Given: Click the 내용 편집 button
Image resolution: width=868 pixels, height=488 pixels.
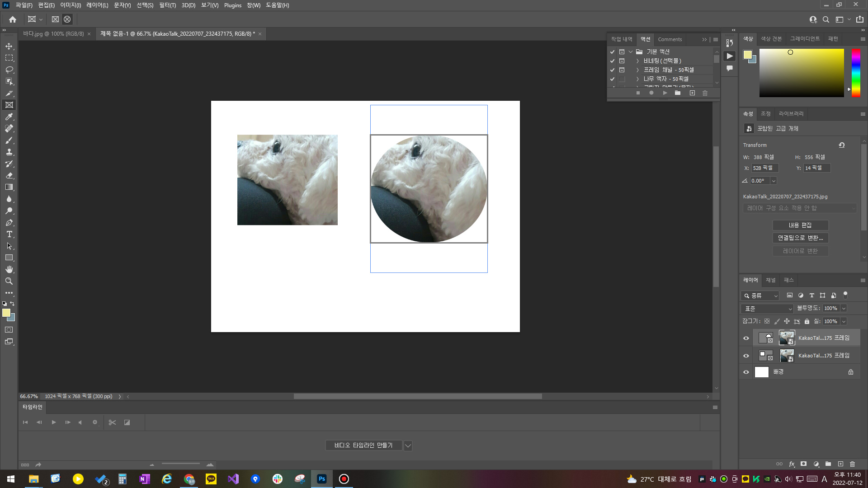Looking at the screenshot, I should click(x=800, y=225).
